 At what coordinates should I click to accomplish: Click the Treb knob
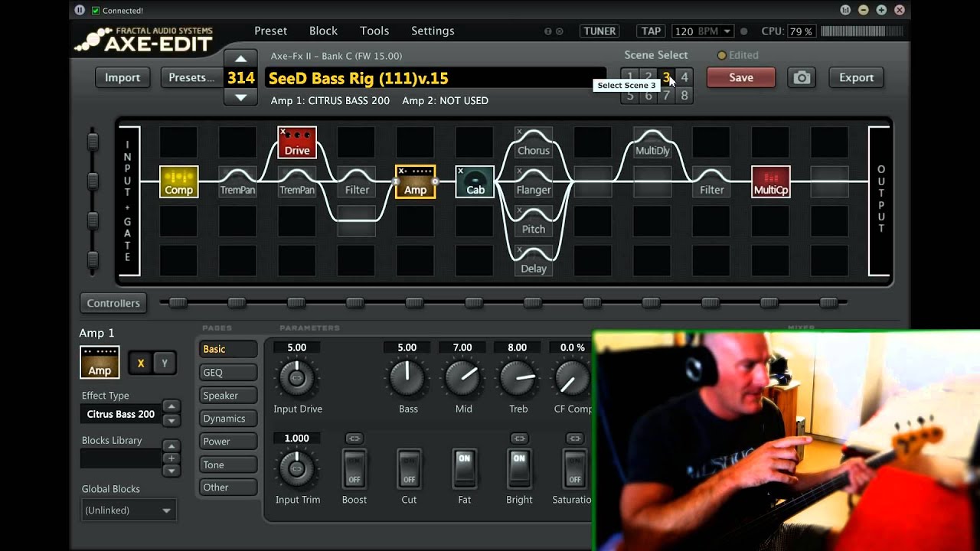click(x=518, y=378)
